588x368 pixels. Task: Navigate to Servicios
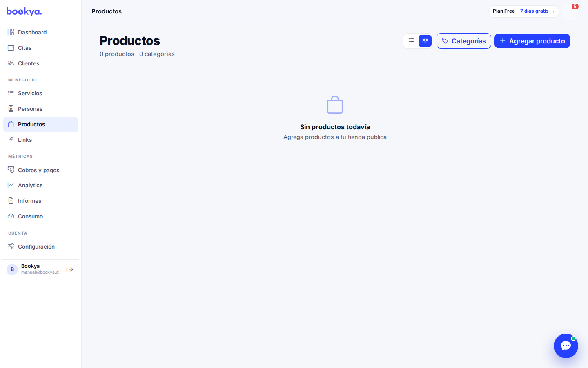40,93
